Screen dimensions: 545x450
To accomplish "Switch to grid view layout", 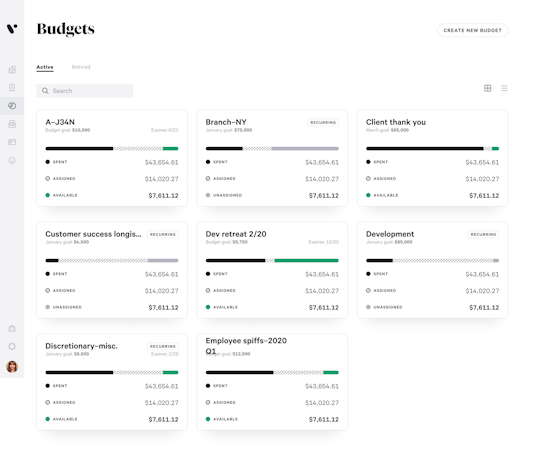I will pos(488,88).
